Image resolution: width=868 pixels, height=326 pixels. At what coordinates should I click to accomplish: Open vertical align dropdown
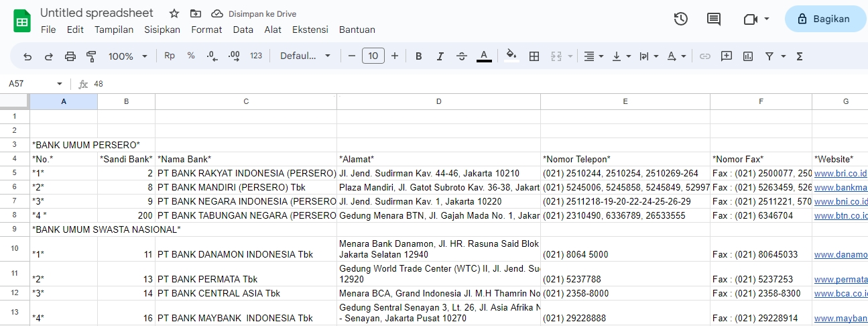pyautogui.click(x=621, y=56)
